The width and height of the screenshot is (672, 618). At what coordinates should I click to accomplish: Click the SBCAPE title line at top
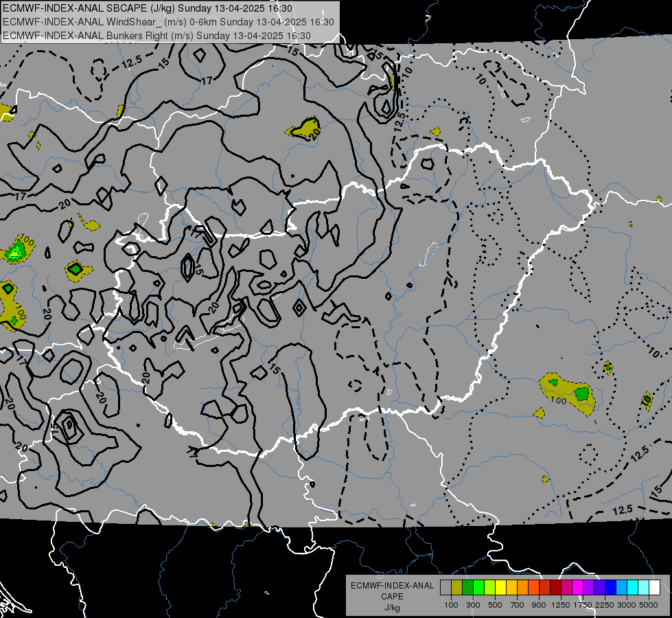(x=148, y=8)
